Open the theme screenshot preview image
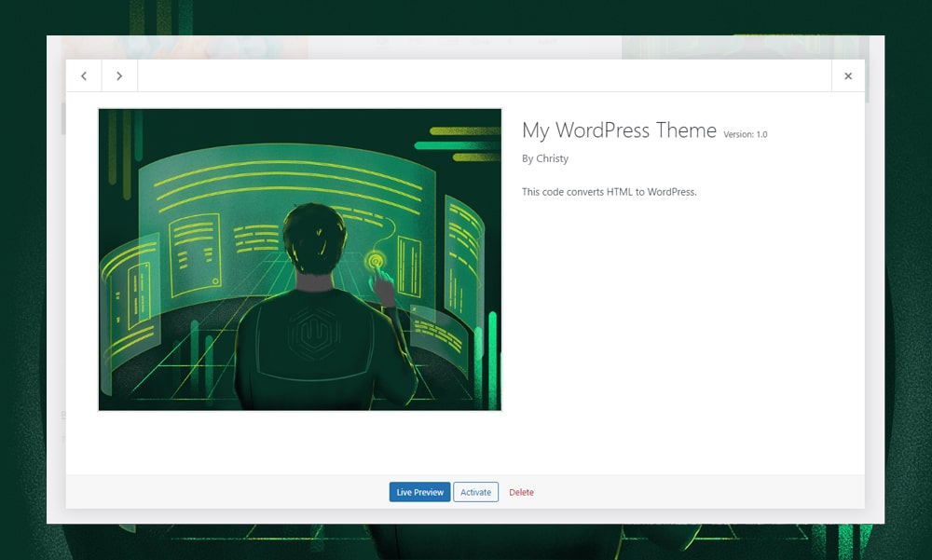The height and width of the screenshot is (560, 932). click(x=299, y=258)
